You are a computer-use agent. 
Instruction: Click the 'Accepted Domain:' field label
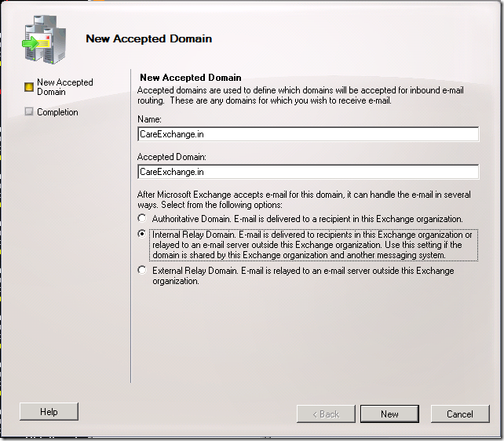coord(172,157)
